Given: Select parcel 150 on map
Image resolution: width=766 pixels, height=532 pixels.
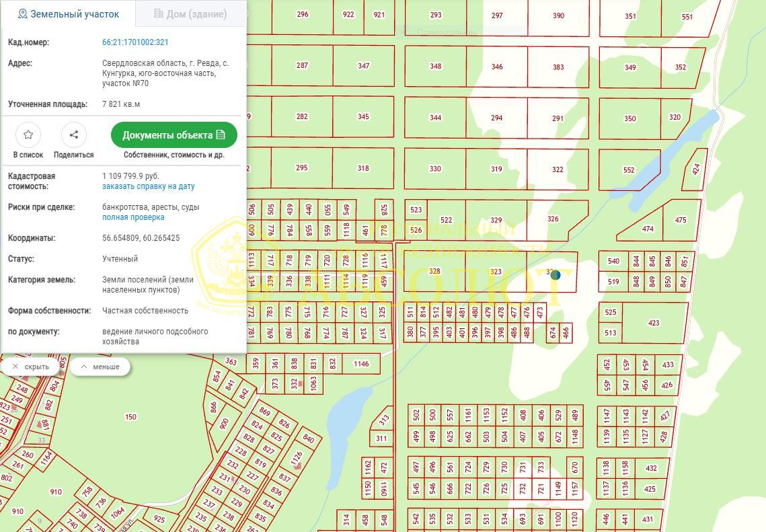Looking at the screenshot, I should pos(130,417).
